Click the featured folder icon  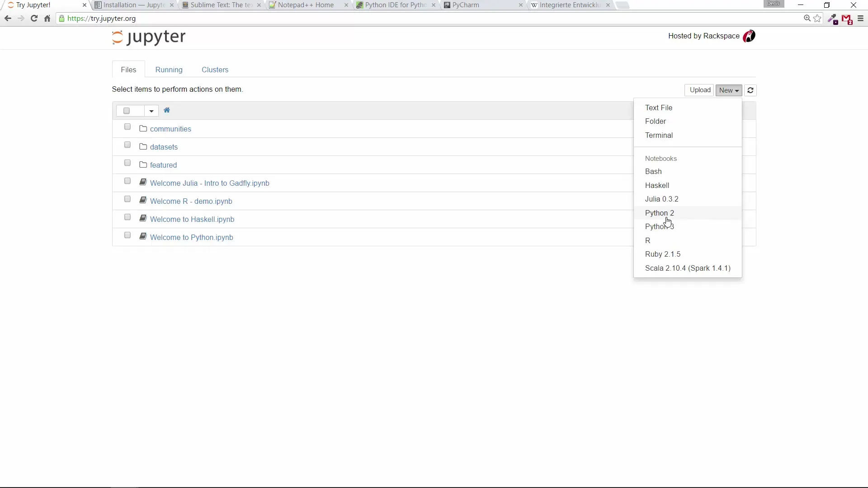[143, 164]
